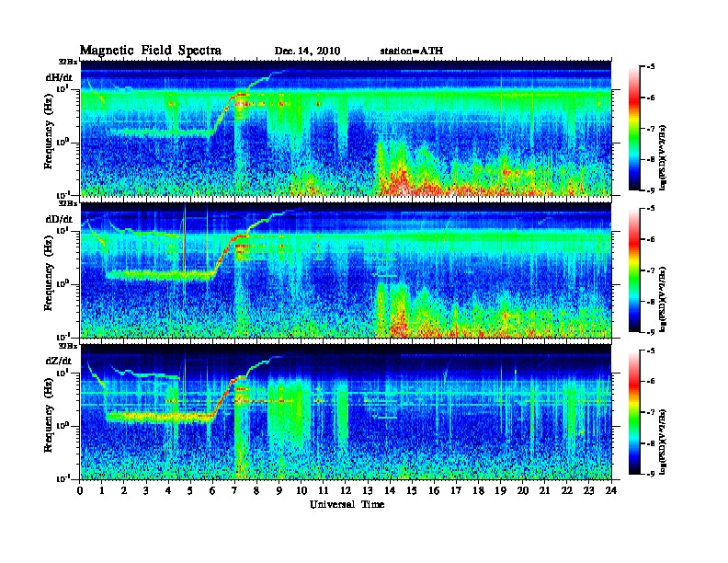728x563 pixels.
Task: Click the '-8' tick of dZ/dt color bar
Action: point(651,443)
